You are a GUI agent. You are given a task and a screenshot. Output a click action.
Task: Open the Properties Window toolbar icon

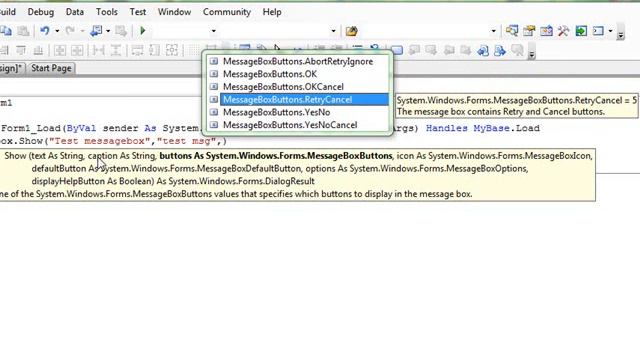click(x=529, y=31)
